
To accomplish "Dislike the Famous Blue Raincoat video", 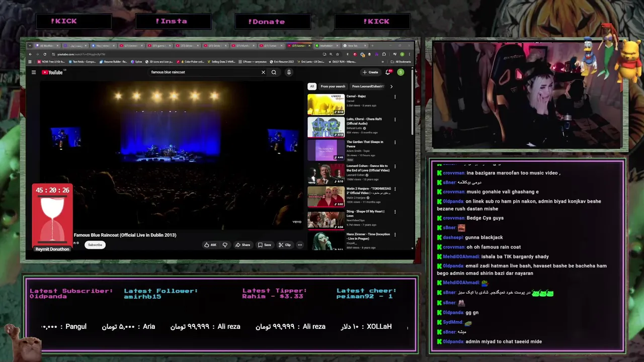I will (225, 245).
